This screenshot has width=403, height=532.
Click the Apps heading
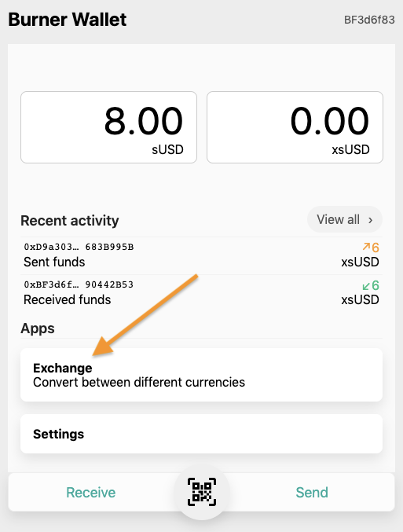coord(38,328)
